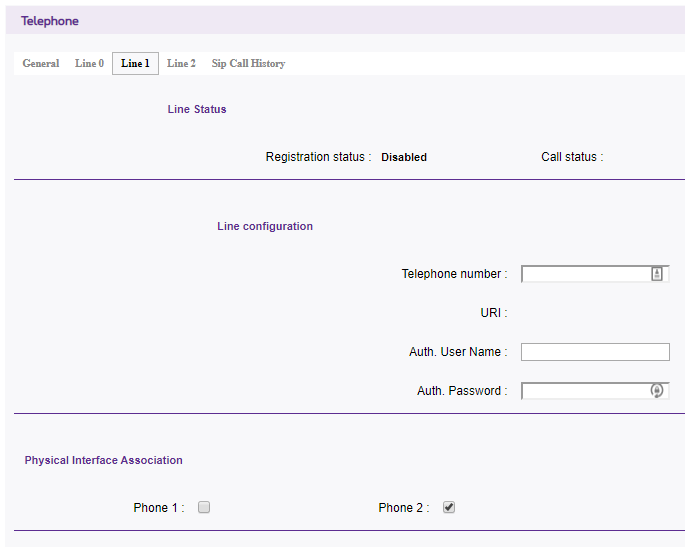The width and height of the screenshot is (685, 554).
Task: Click the Disabled registration status text
Action: point(404,157)
